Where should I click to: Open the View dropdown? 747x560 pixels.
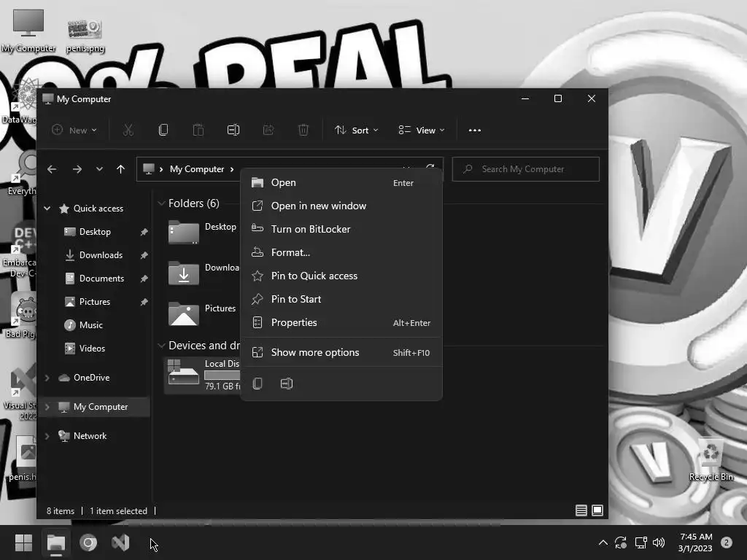coord(422,130)
